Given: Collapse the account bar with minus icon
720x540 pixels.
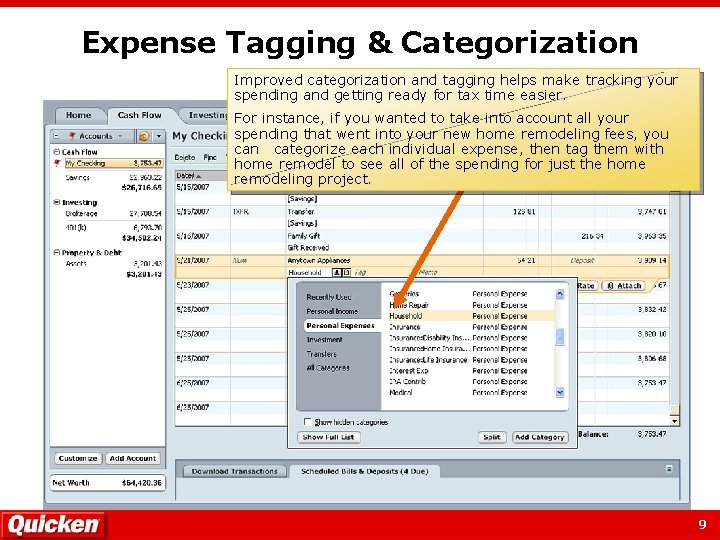Looking at the screenshot, I should (x=56, y=136).
